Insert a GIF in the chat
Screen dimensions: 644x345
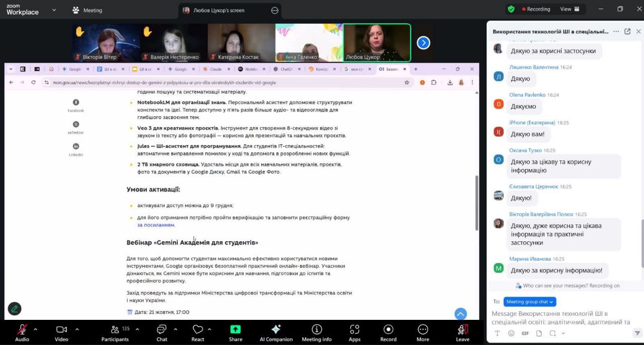coord(525,333)
